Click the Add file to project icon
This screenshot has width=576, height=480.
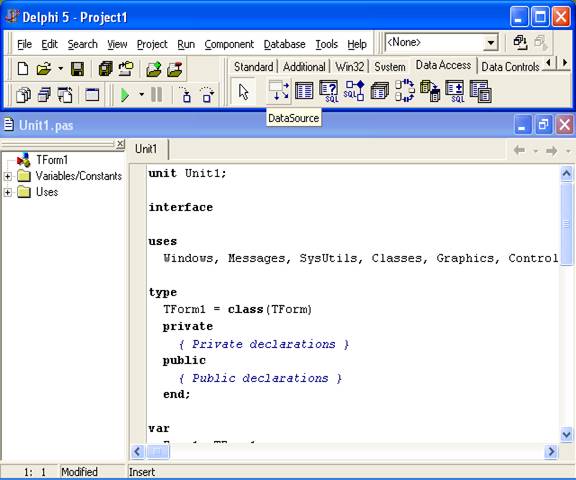point(154,69)
